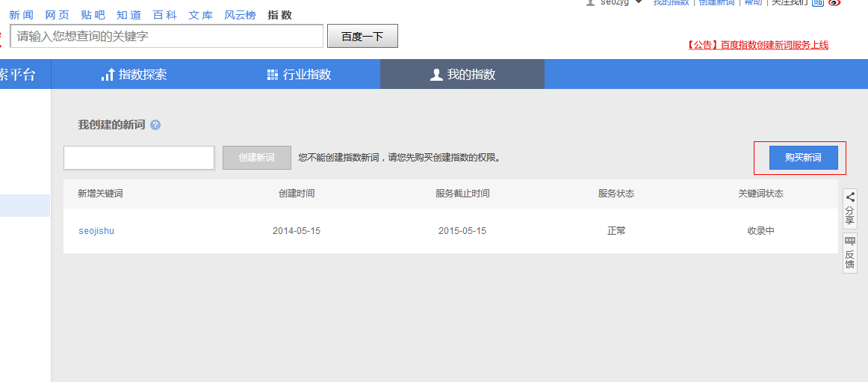Image resolution: width=868 pixels, height=382 pixels.
Task: Select the 我的指数 tab
Action: tap(462, 74)
